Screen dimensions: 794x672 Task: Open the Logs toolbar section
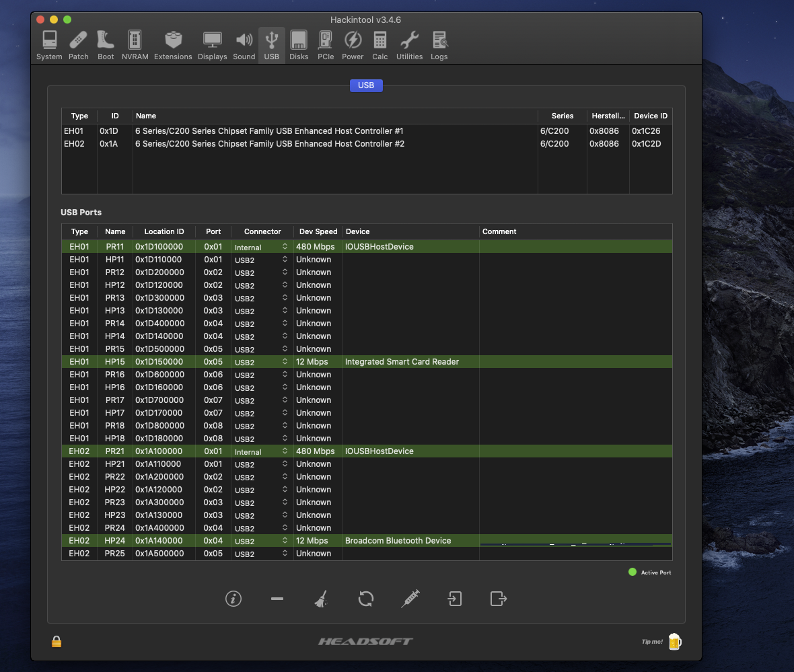click(439, 46)
